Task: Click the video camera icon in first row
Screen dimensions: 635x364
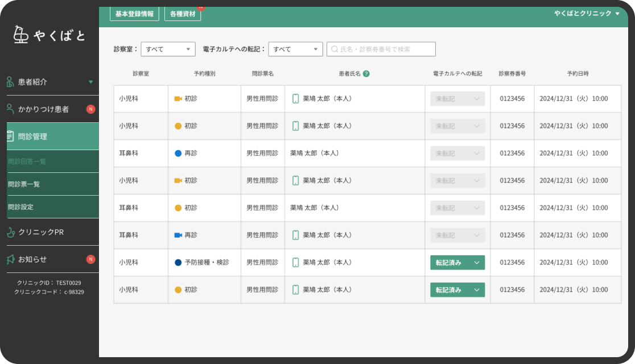Action: [x=178, y=99]
